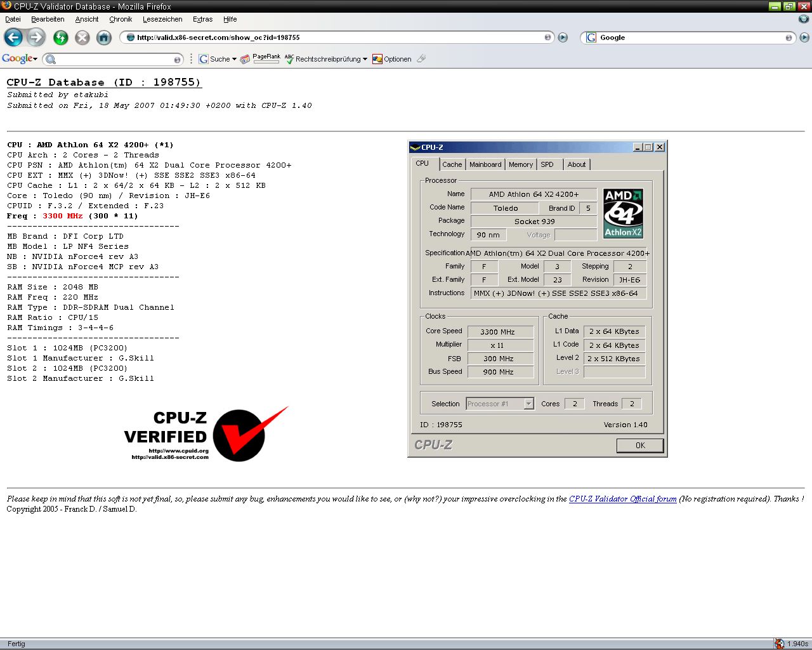Click the 'Submitted by etakubi' text

tap(58, 95)
